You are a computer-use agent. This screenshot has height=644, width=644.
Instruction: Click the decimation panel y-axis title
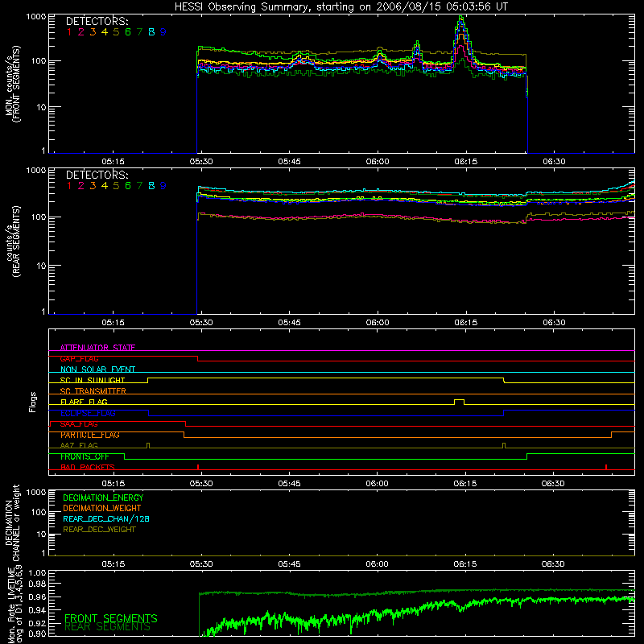12,522
